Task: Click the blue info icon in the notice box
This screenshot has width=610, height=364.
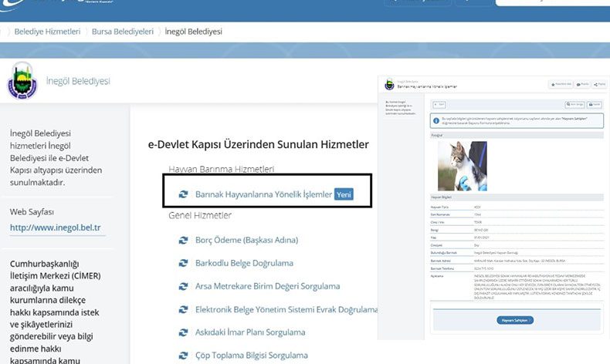Action: pos(436,121)
